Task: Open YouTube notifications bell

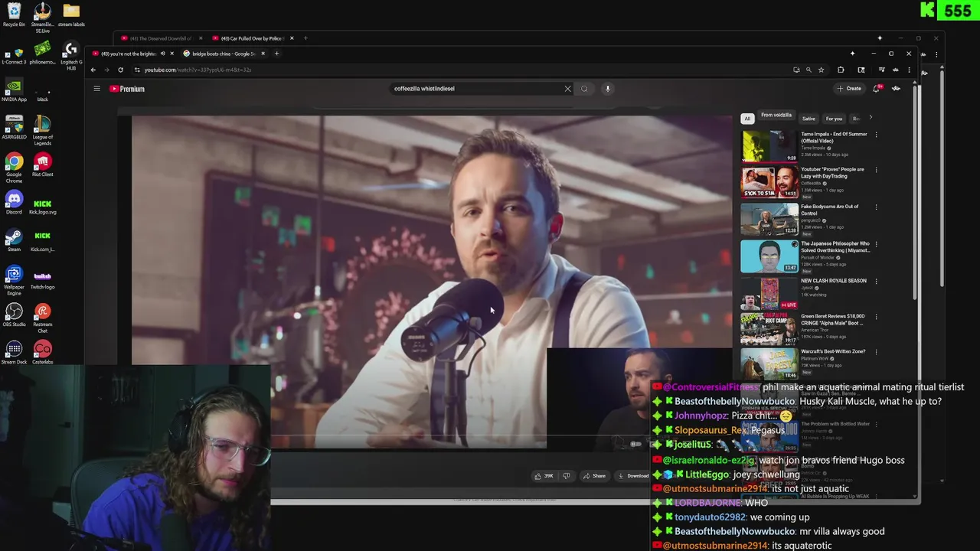Action: point(877,89)
